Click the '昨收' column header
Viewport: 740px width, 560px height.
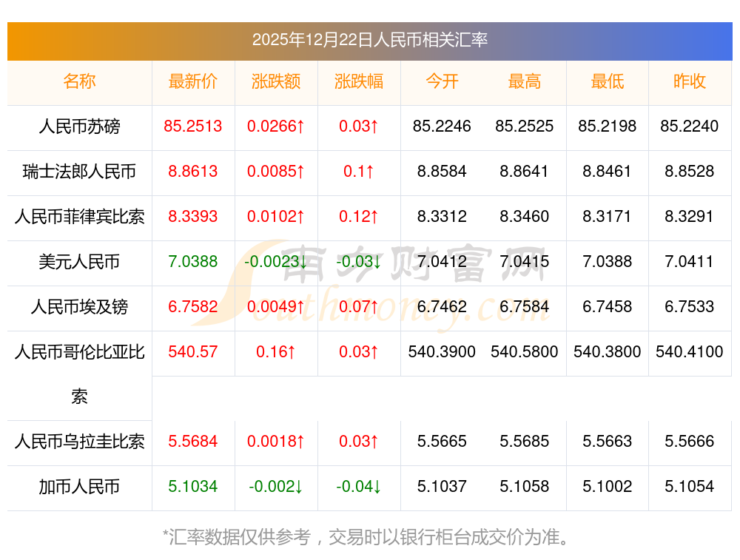690,81
